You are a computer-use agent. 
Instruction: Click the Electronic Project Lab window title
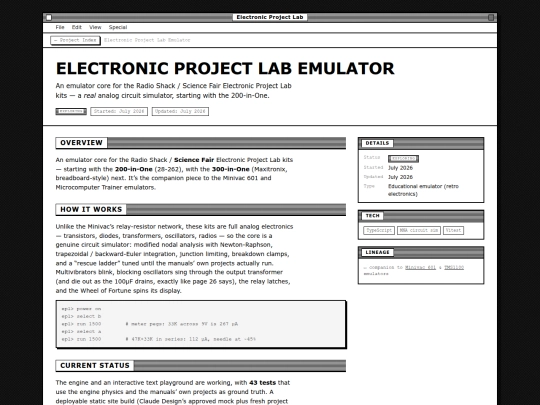point(270,17)
